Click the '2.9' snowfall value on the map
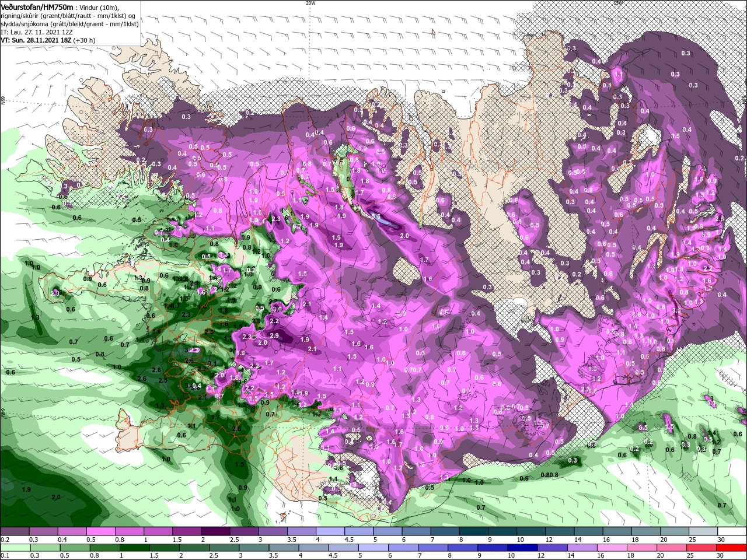 (x=275, y=336)
